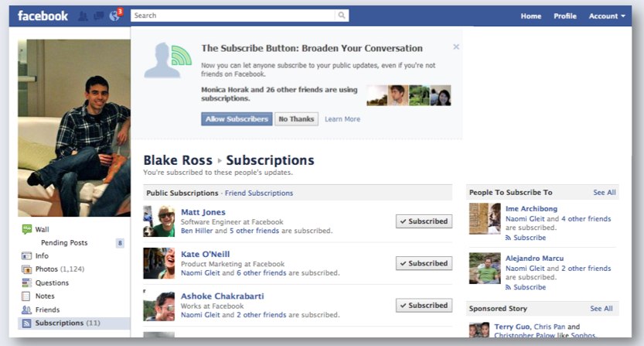Image resolution: width=644 pixels, height=346 pixels.
Task: Open '6 other friends' link
Action: [261, 272]
